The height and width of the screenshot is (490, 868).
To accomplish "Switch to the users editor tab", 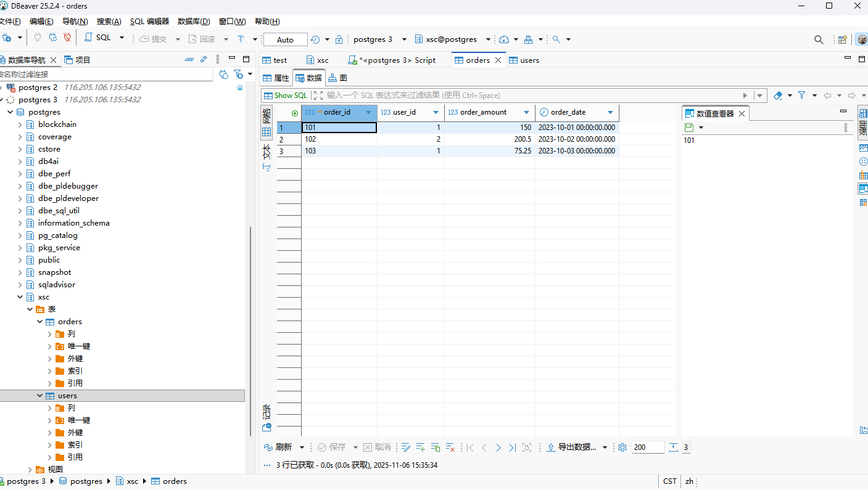I will (524, 60).
